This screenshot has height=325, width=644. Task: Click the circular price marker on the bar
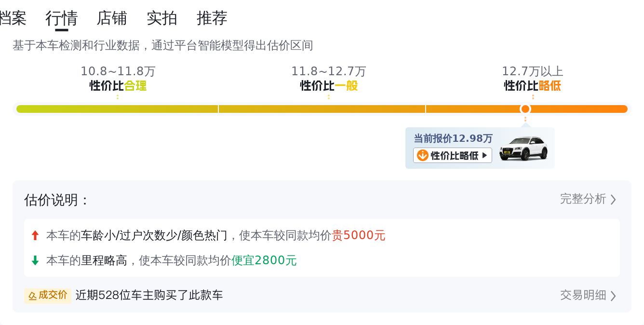pos(525,109)
